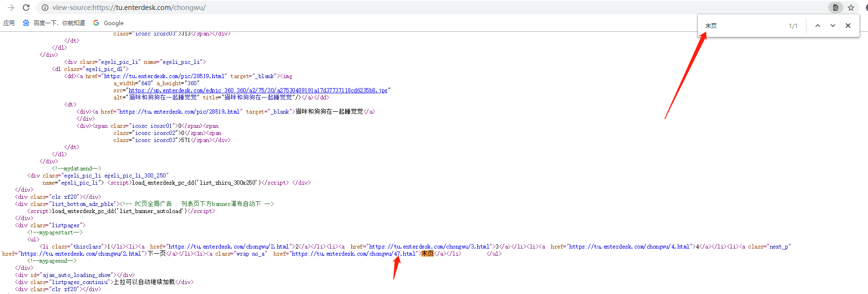Open the up.enterdesk.com jpg image source link
The height and width of the screenshot is (294, 868).
coord(258,90)
